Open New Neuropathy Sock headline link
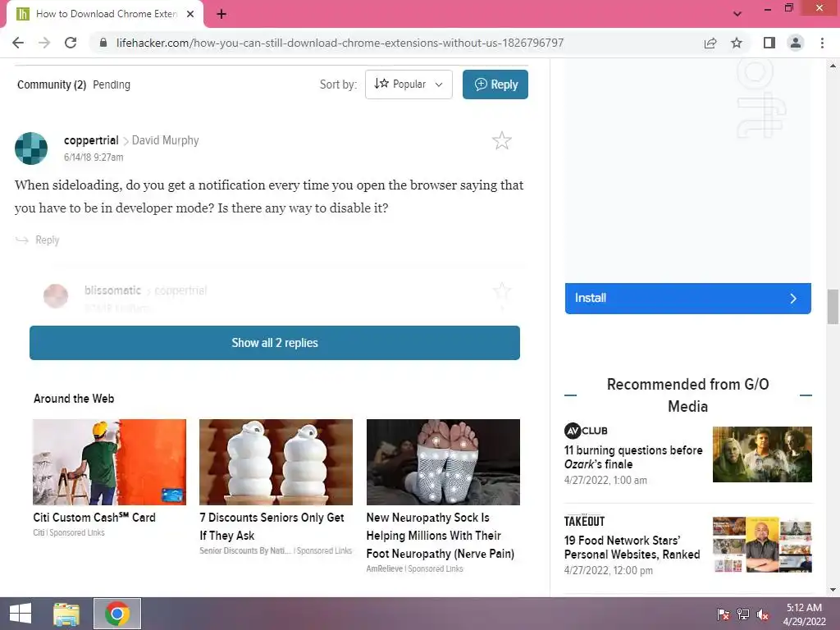 441,536
